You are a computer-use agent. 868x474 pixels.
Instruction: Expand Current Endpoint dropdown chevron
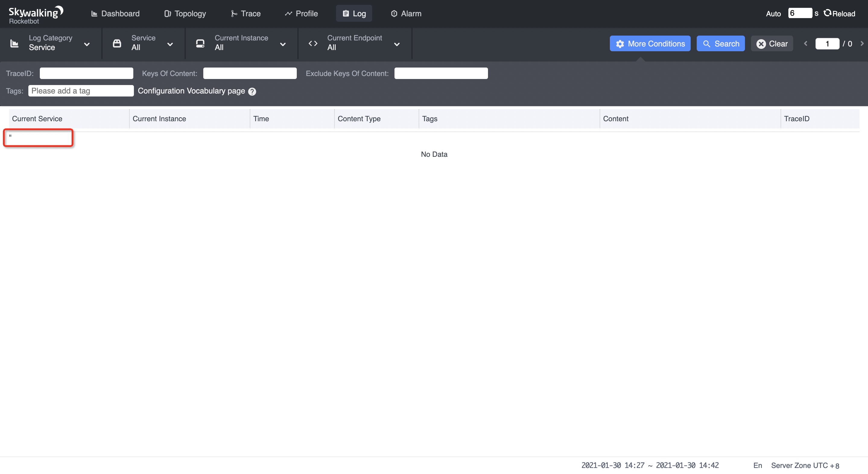397,44
